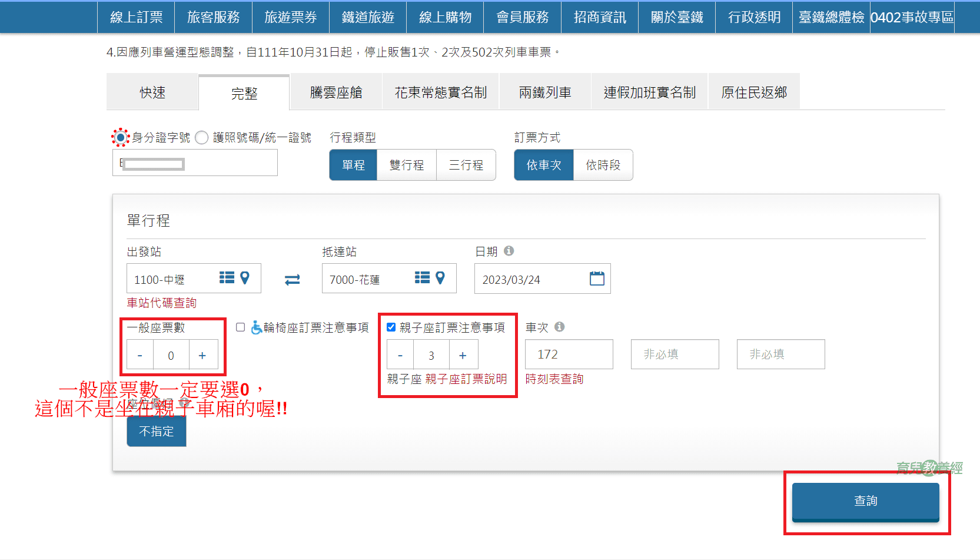Viewport: 980px width, 560px height.
Task: Click the wheelchair seat icon
Action: click(257, 327)
